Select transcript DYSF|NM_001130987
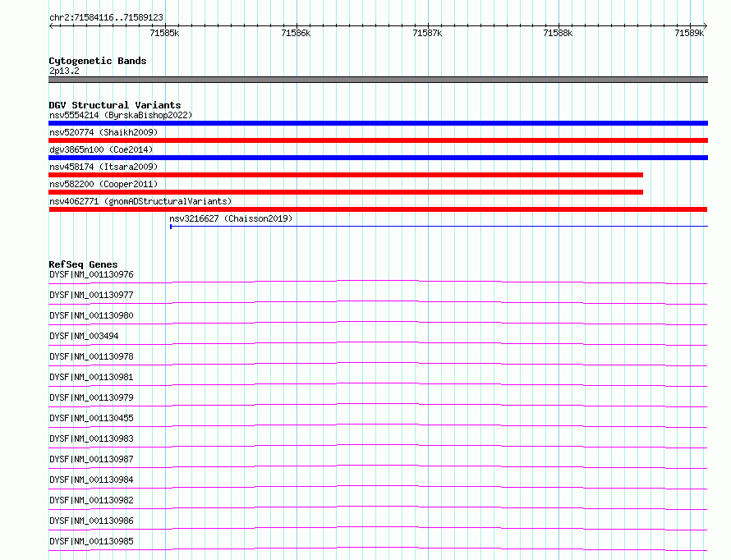Screen dimensions: 731x560 [91, 459]
